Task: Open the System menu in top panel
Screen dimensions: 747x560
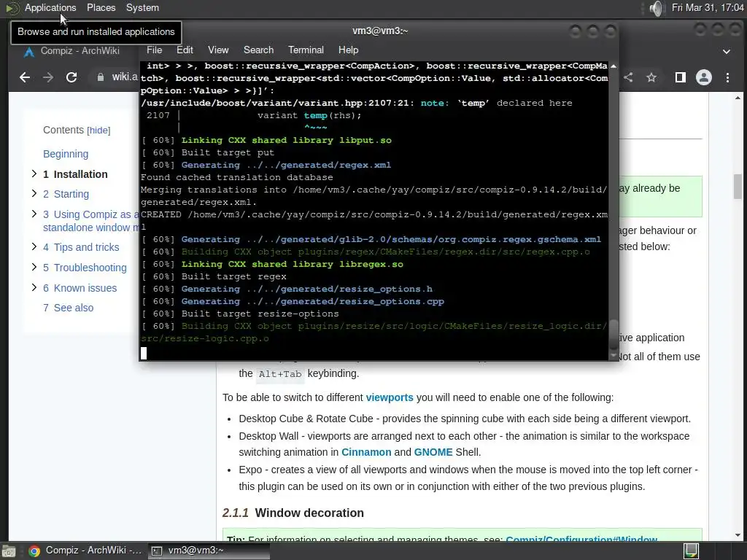Action: 142,7
